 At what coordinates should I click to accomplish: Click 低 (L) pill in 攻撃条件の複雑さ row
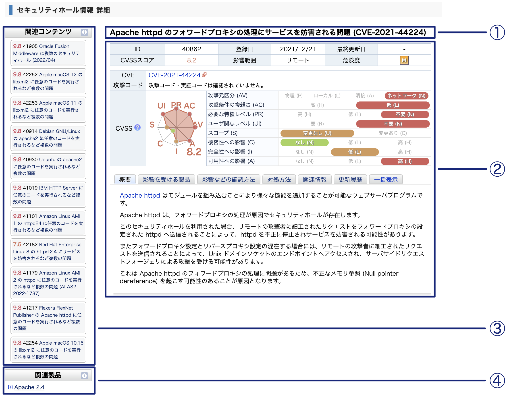pyautogui.click(x=393, y=105)
